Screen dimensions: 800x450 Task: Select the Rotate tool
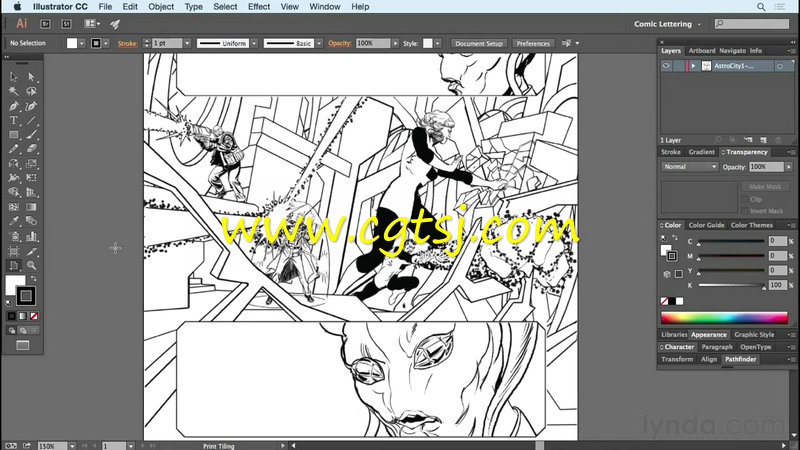(14, 164)
